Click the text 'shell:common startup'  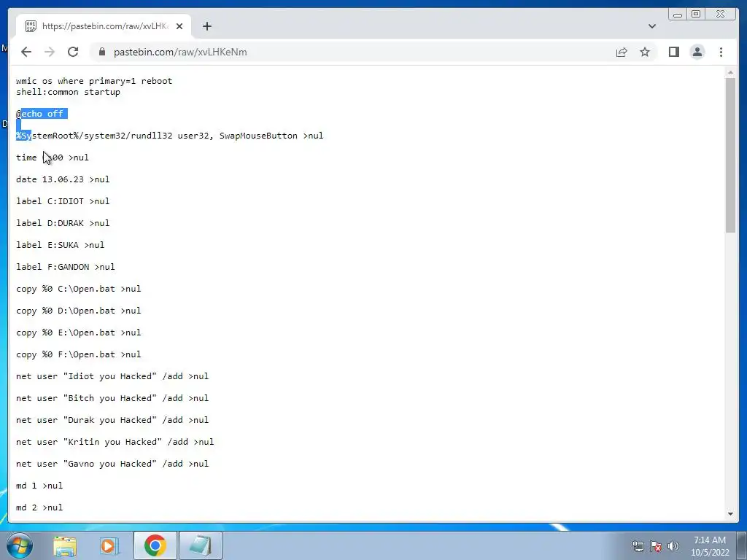(68, 92)
